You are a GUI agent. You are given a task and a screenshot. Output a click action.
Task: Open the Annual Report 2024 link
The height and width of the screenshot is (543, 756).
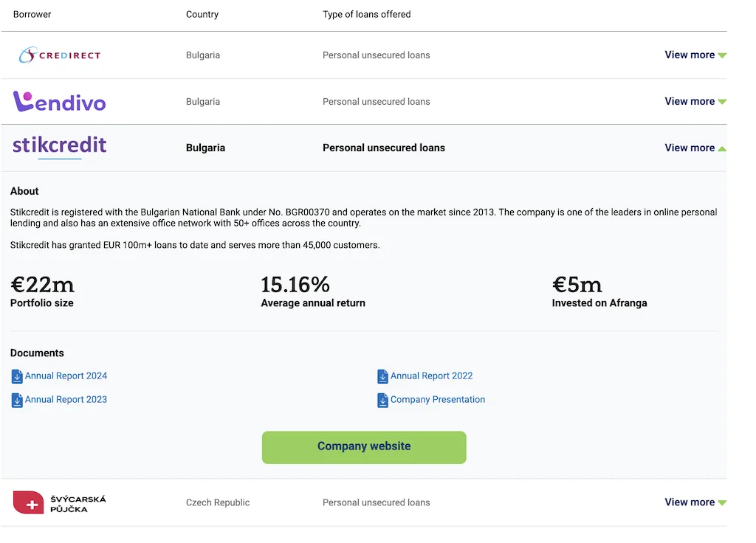pyautogui.click(x=66, y=376)
